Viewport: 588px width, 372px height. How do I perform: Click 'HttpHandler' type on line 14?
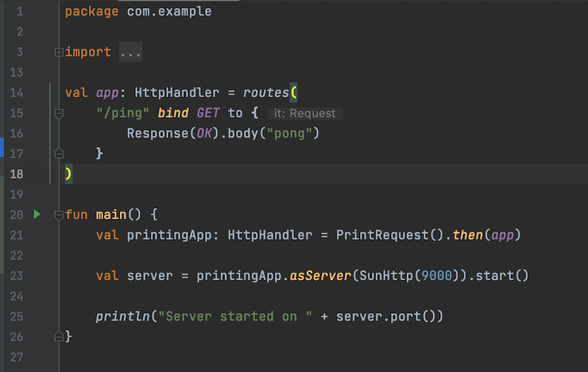pos(176,92)
